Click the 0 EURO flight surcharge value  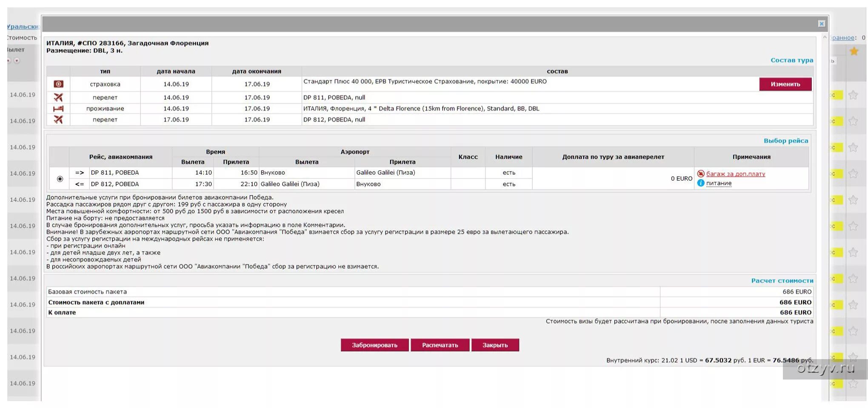682,178
